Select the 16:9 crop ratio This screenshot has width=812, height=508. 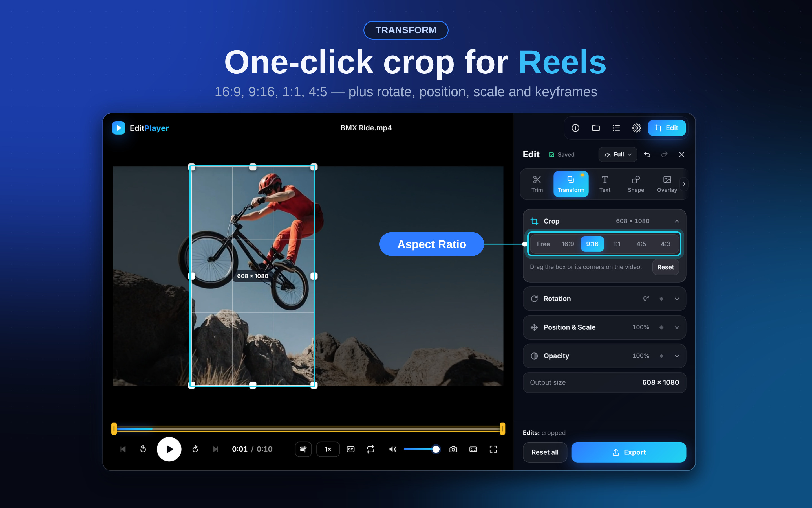[568, 244]
